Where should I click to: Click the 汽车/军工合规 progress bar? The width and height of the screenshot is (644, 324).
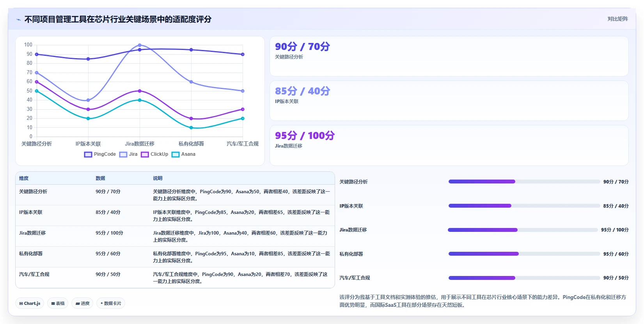[524, 278]
